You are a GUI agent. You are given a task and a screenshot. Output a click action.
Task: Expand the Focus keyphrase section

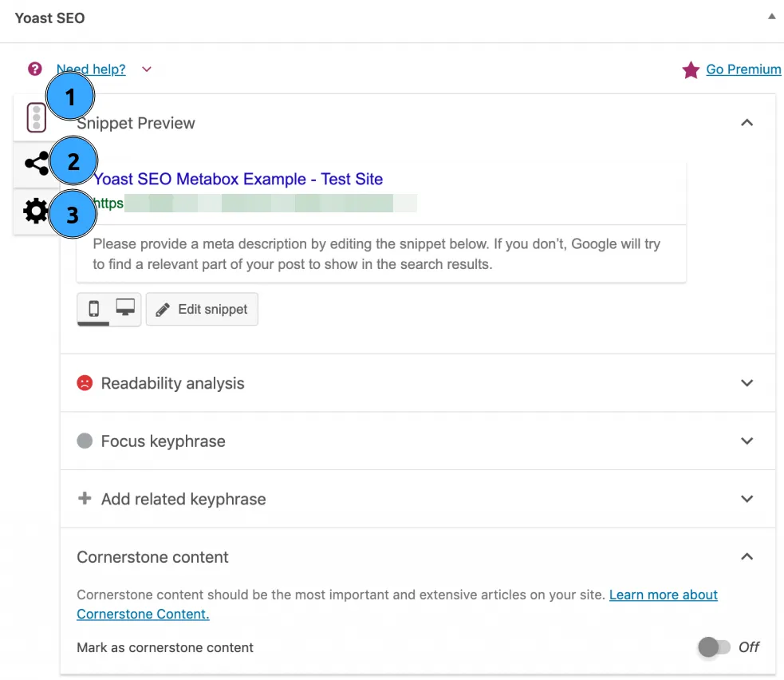[x=747, y=441]
